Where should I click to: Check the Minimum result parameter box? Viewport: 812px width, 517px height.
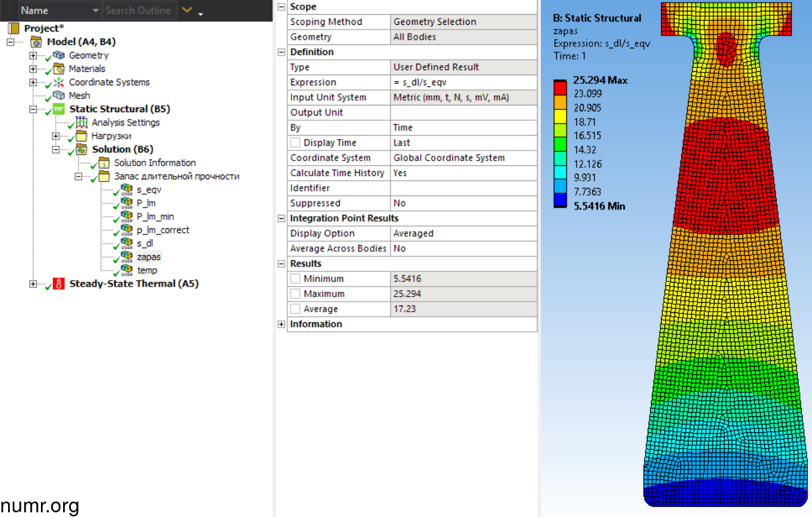(295, 279)
